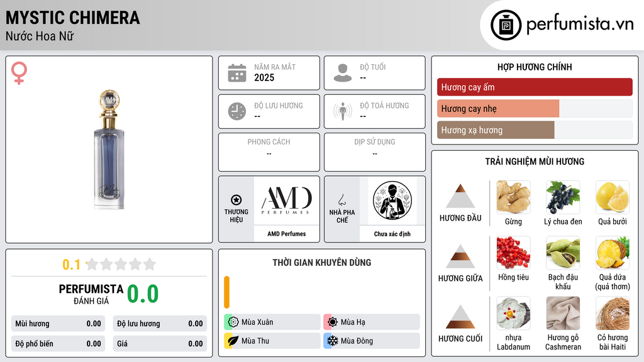Viewport: 644px width, 362px height.
Task: Click the Nước Hoa Nữ subtitle
Action: (x=40, y=36)
